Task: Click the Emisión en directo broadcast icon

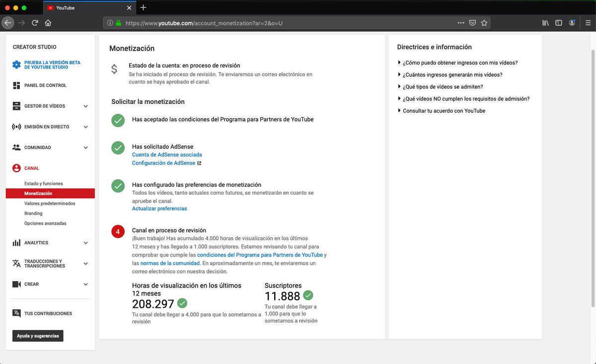Action: [16, 127]
